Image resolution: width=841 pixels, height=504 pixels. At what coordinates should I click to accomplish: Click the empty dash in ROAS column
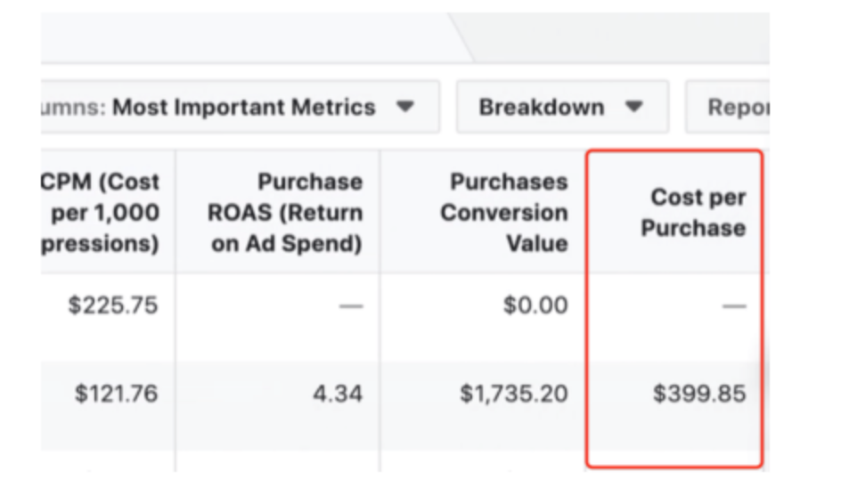(x=351, y=306)
